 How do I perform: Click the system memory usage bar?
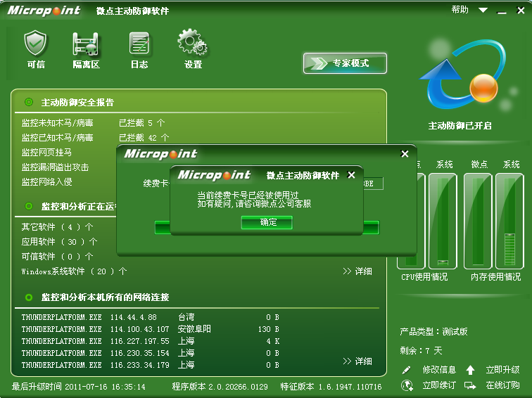pos(509,221)
